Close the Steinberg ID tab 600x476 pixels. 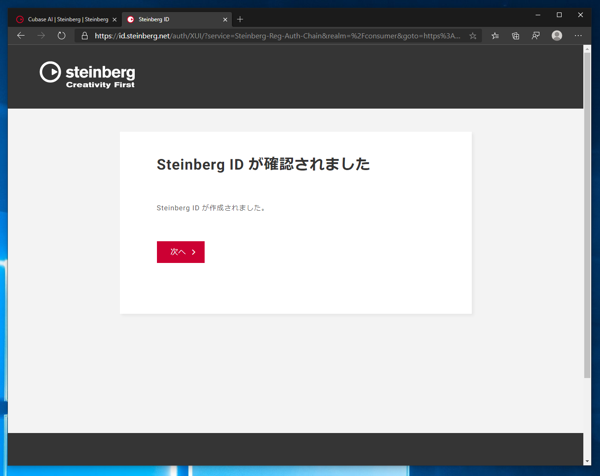[x=225, y=20]
